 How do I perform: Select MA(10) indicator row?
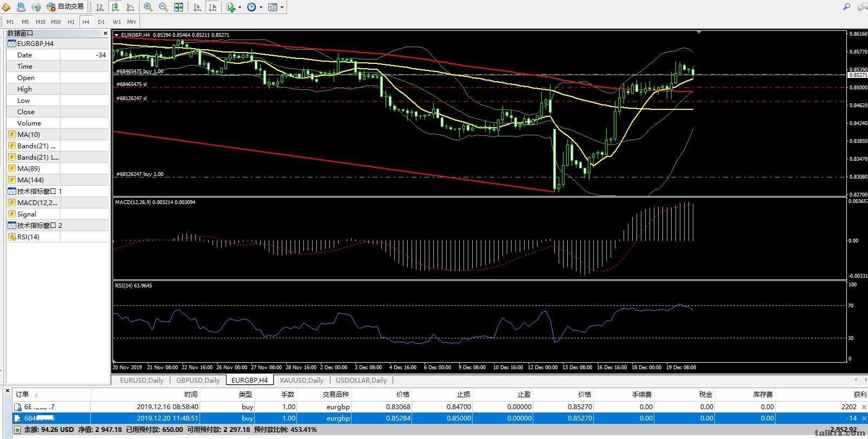[x=57, y=134]
